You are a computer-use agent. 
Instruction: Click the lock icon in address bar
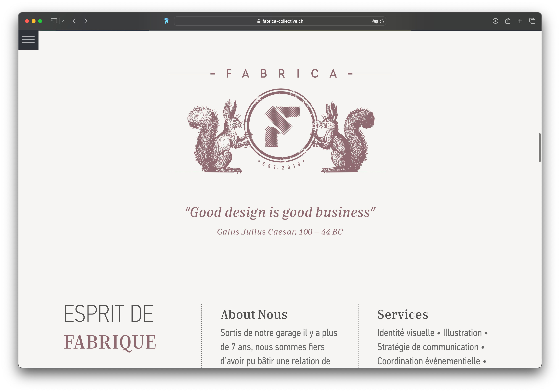click(259, 21)
